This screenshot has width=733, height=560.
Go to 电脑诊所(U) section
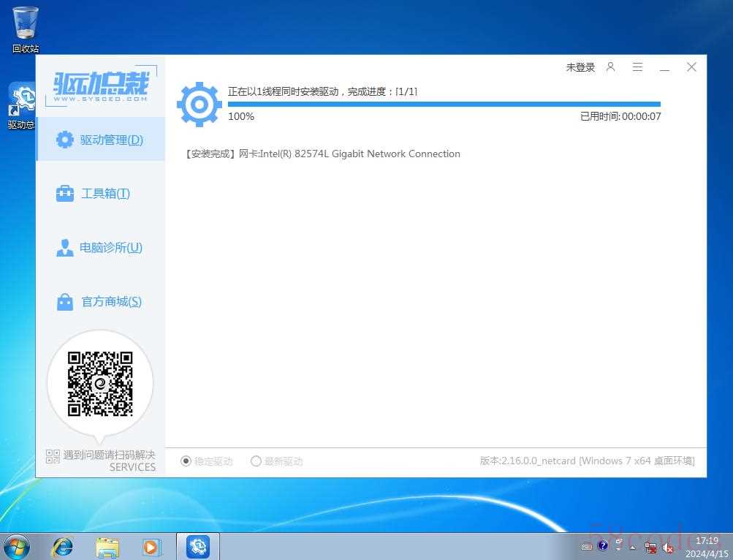(101, 248)
